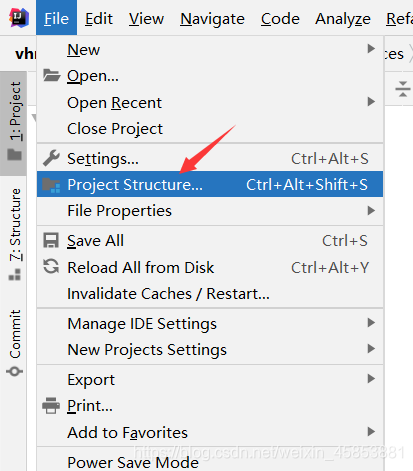The width and height of the screenshot is (413, 471).
Task: Open the Commit side tab
Action: click(13, 342)
